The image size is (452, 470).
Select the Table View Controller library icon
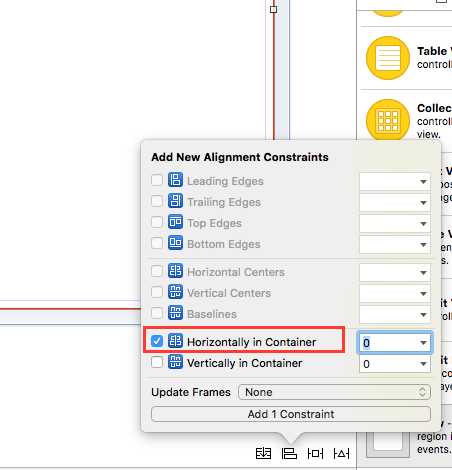(388, 58)
